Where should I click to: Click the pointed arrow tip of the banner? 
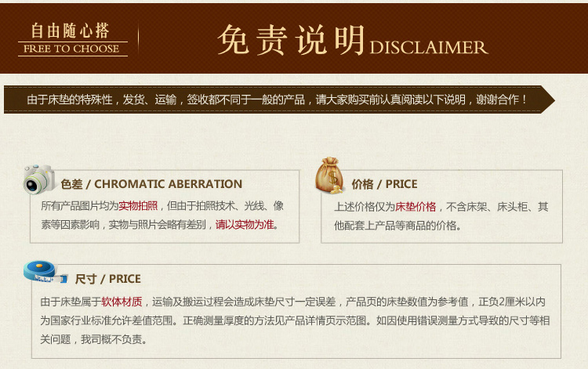[548, 100]
